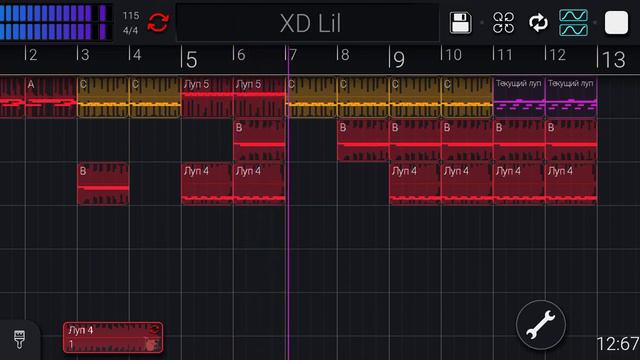The width and height of the screenshot is (640, 360).
Task: Pick the Луп 4 brush pattern box
Action: click(x=113, y=338)
